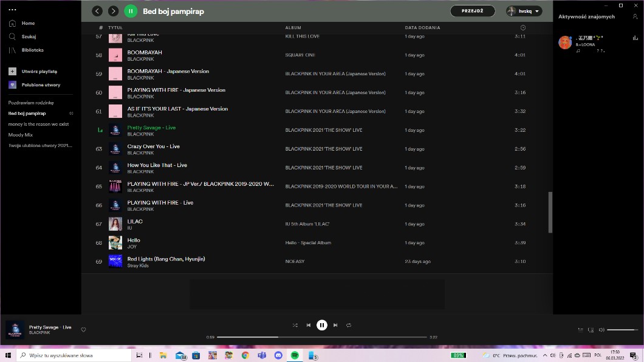Open Biblioteka in the sidebar

(32, 50)
